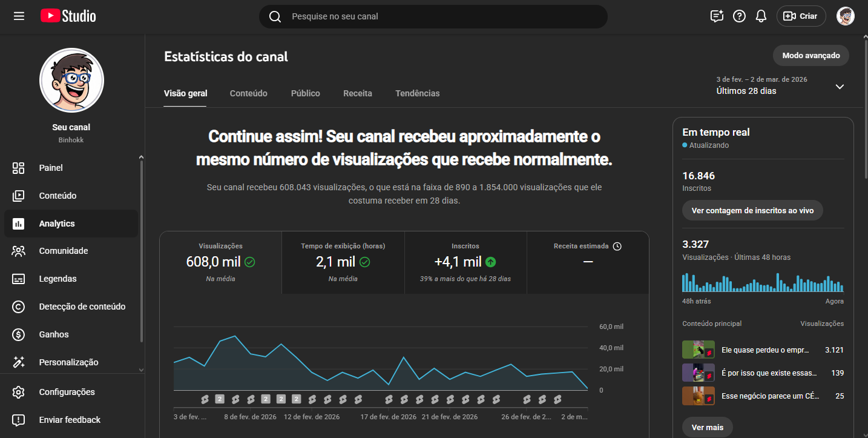The image size is (868, 438).
Task: Click the "Binhokk" channel name
Action: point(71,140)
